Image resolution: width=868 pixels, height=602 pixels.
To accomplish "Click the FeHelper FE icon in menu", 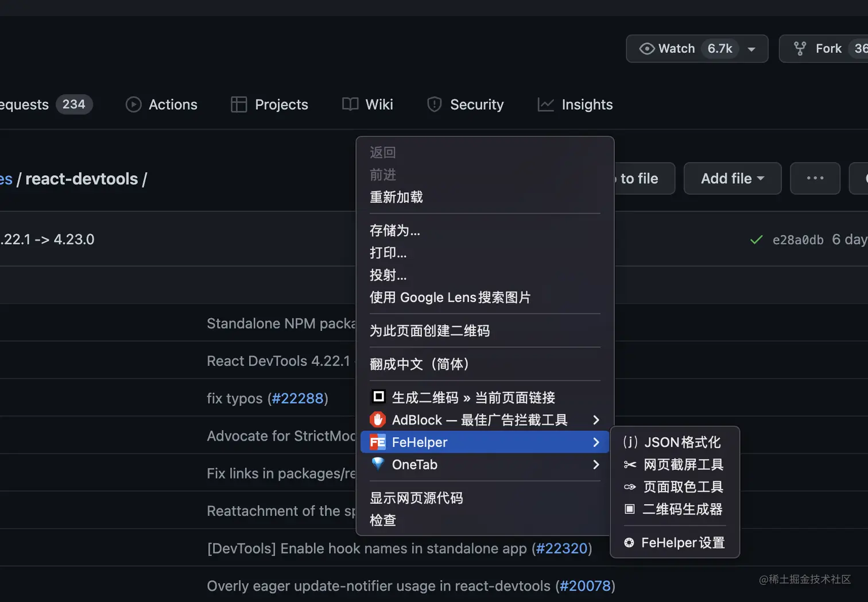I will click(378, 442).
